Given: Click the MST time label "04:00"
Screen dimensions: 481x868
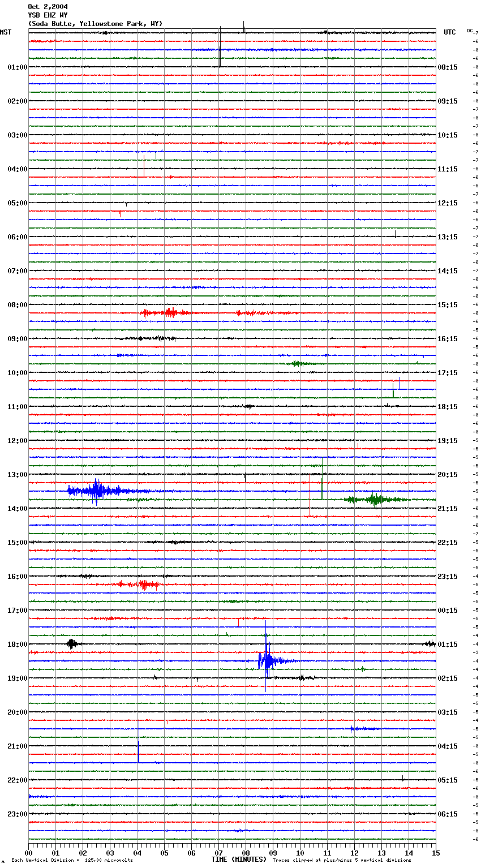Looking at the screenshot, I should 18,169.
